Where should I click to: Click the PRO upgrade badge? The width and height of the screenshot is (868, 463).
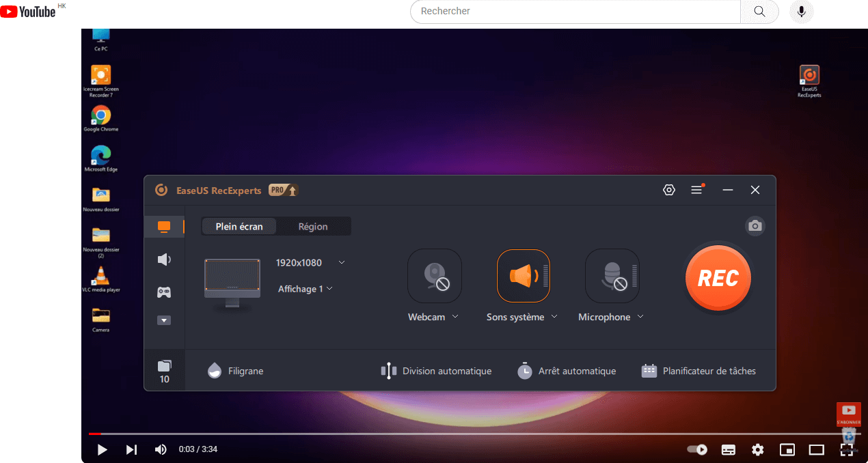coord(284,190)
